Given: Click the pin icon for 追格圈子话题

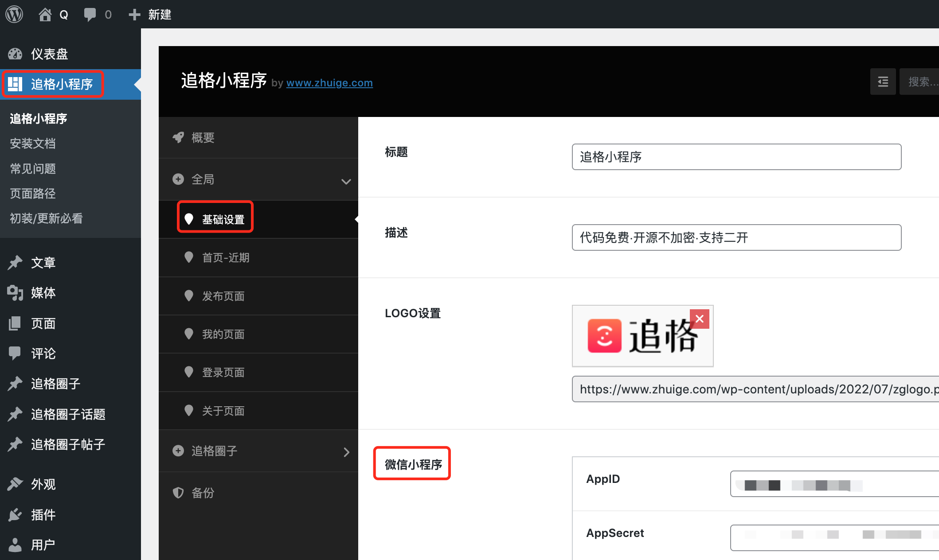Looking at the screenshot, I should coord(15,414).
